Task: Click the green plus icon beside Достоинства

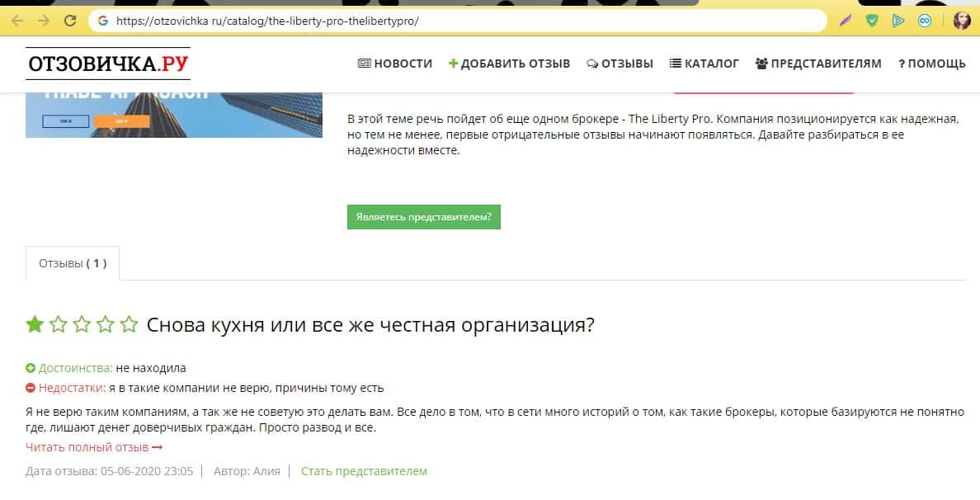Action: (30, 369)
